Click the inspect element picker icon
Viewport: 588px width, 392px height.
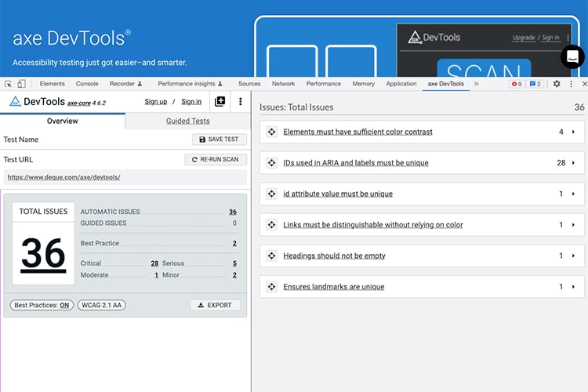point(8,84)
